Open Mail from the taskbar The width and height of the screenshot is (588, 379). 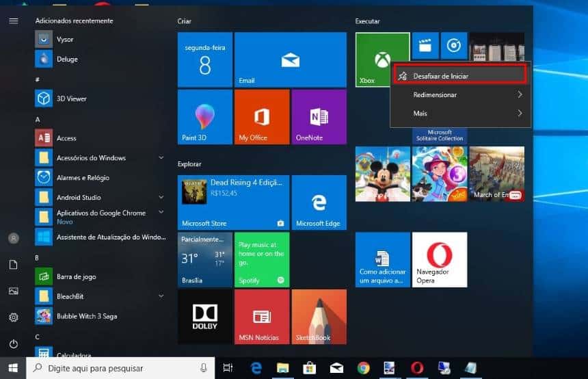[x=336, y=368]
